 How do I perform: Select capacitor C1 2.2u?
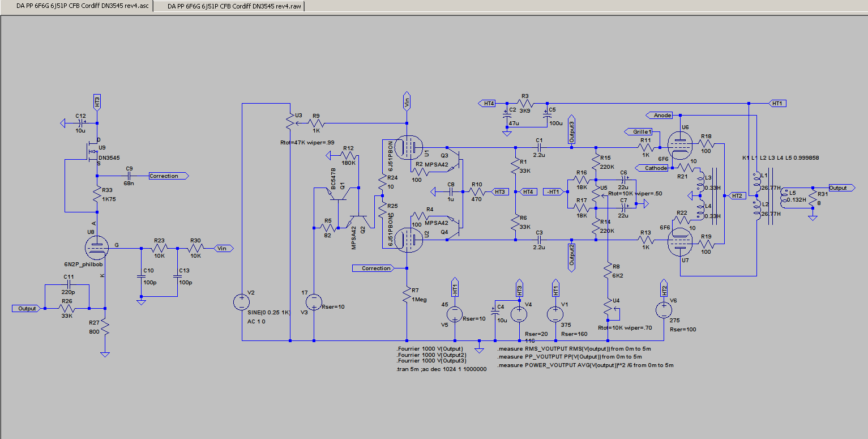[540, 147]
